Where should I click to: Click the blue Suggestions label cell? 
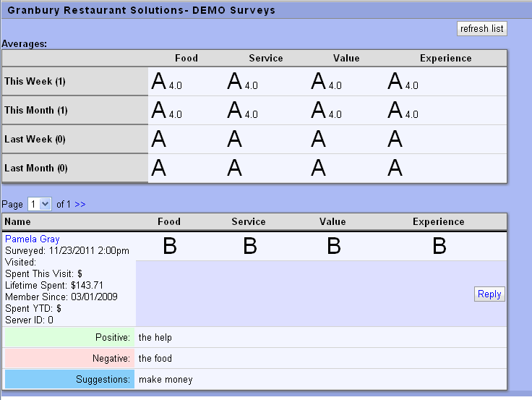69,379
